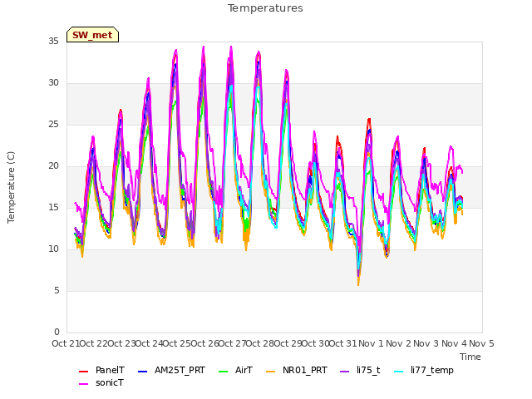Click the 35 y-axis tick label

click(53, 42)
